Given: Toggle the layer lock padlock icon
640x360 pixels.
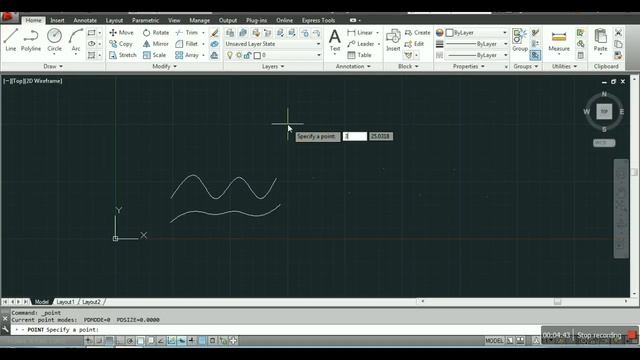Looking at the screenshot, I should pos(247,55).
